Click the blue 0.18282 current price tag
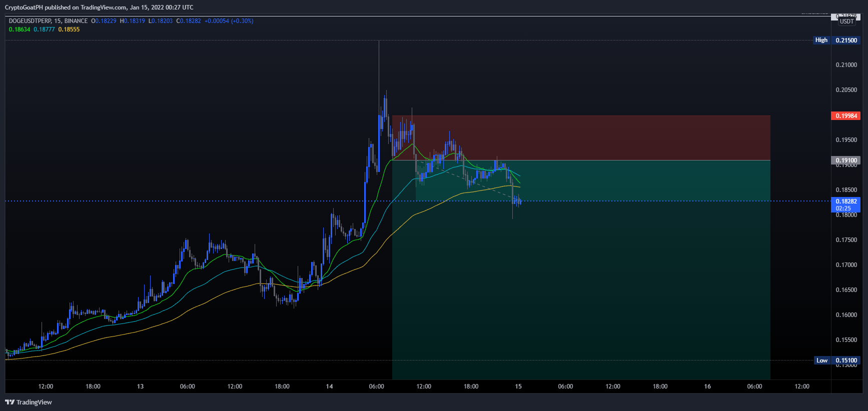This screenshot has width=868, height=411. click(846, 204)
